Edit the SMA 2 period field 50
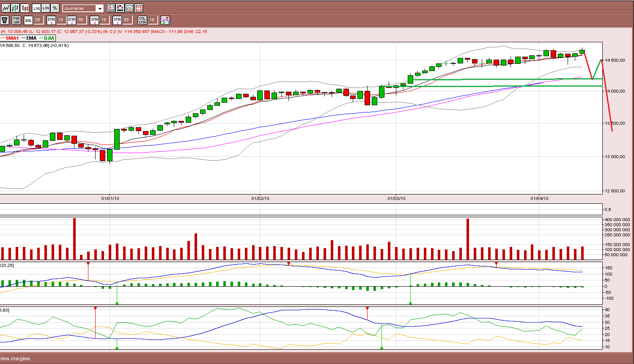 (x=127, y=20)
